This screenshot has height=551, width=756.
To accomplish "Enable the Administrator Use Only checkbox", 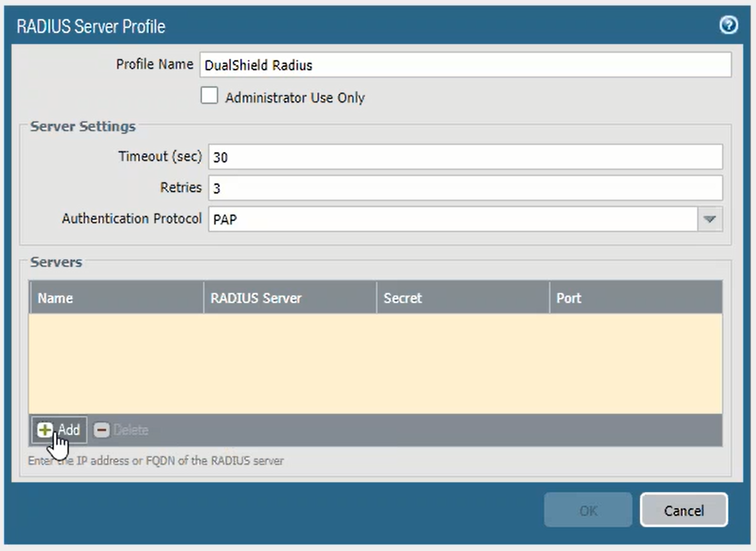I will click(x=210, y=96).
